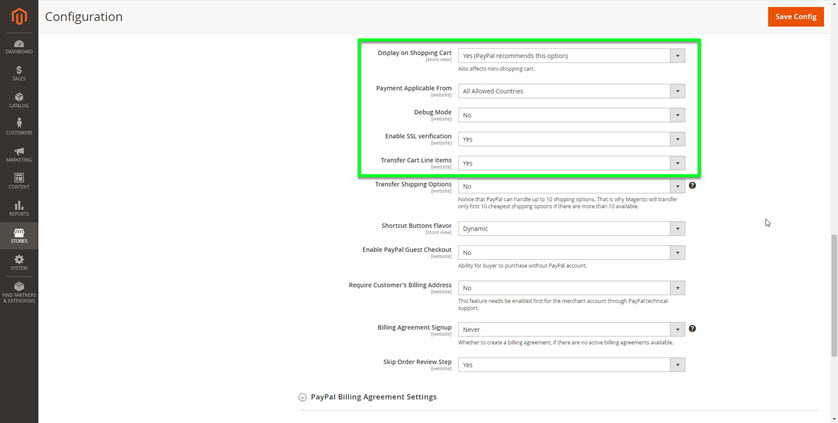The height and width of the screenshot is (423, 838).
Task: Click 'Ability for buyer to purchase' note
Action: pos(522,266)
